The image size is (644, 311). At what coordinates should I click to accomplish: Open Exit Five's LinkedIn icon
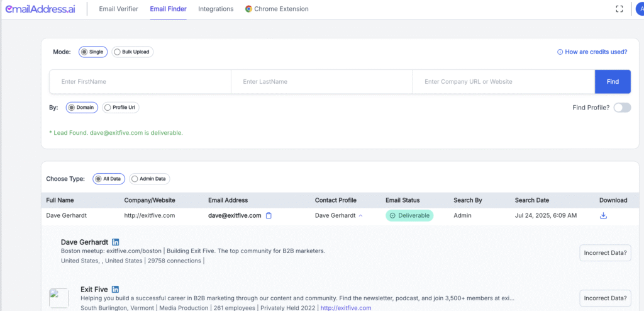tap(116, 289)
